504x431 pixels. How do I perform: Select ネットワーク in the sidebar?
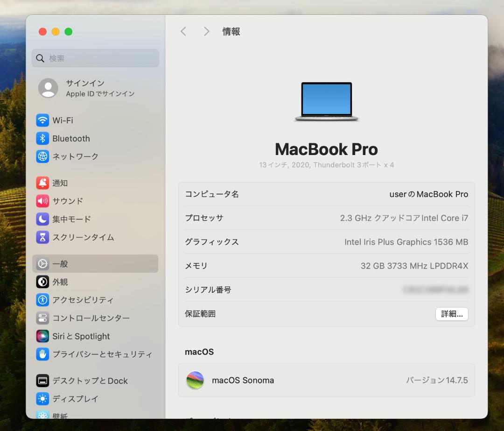95,156
